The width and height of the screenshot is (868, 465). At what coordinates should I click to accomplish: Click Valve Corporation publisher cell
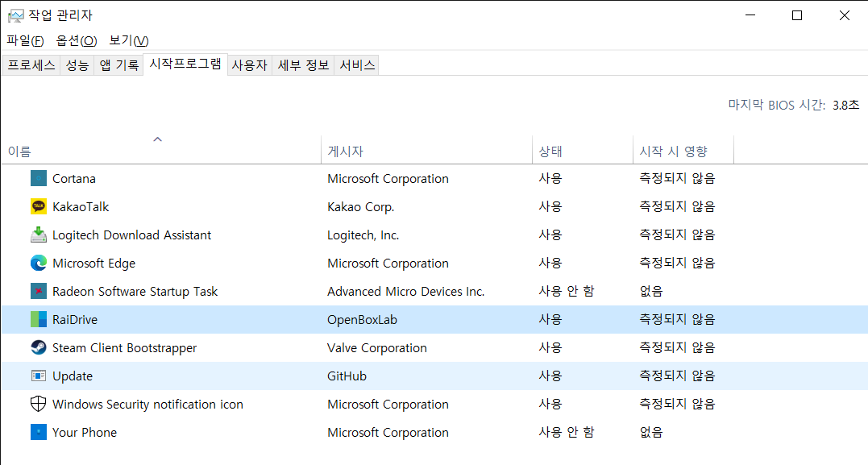[x=377, y=348]
